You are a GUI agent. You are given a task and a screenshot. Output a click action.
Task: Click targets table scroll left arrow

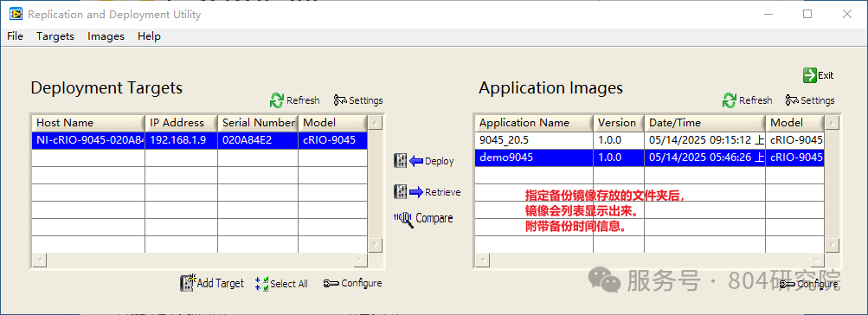[39, 260]
